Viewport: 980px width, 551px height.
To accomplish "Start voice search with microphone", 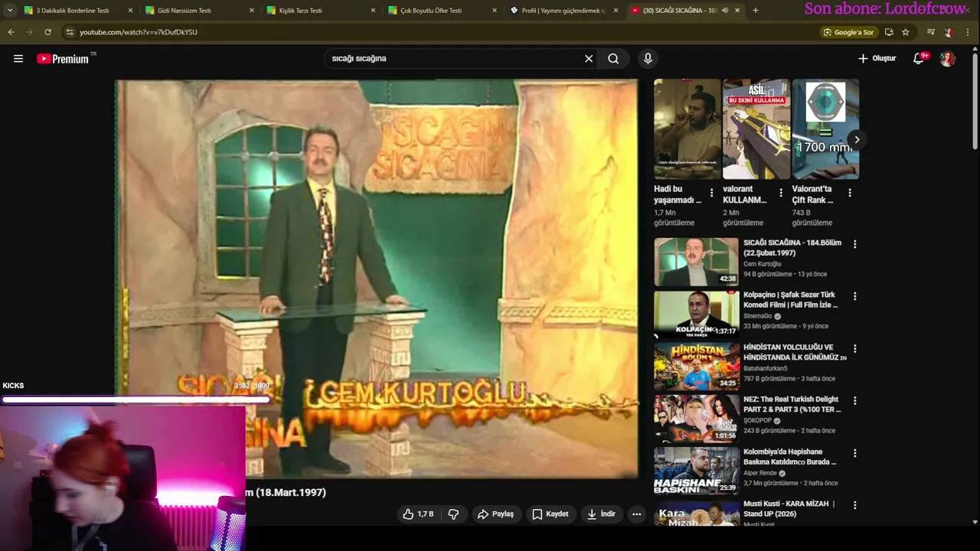I will pyautogui.click(x=648, y=58).
